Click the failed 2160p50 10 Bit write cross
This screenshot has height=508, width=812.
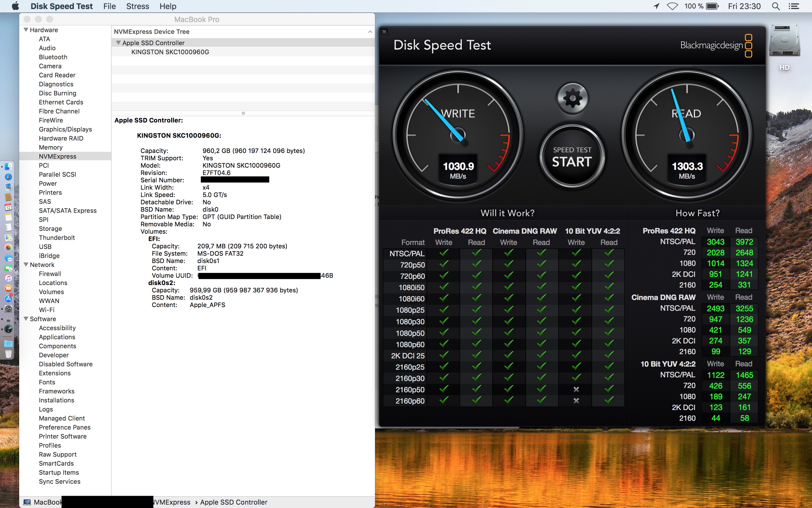tap(576, 389)
